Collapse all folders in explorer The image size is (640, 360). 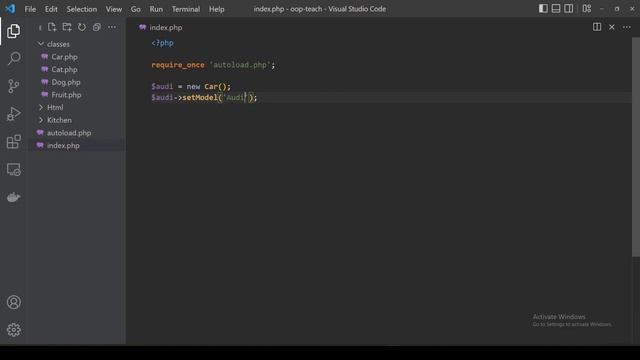pos(97,27)
